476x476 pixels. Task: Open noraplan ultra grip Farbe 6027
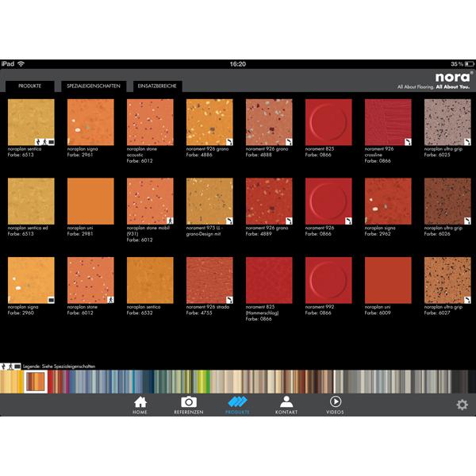(x=447, y=281)
